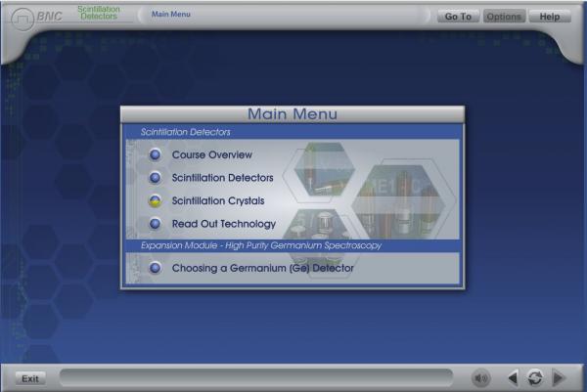Click the Germanium Detector bullet icon
587x392 pixels.
click(155, 268)
